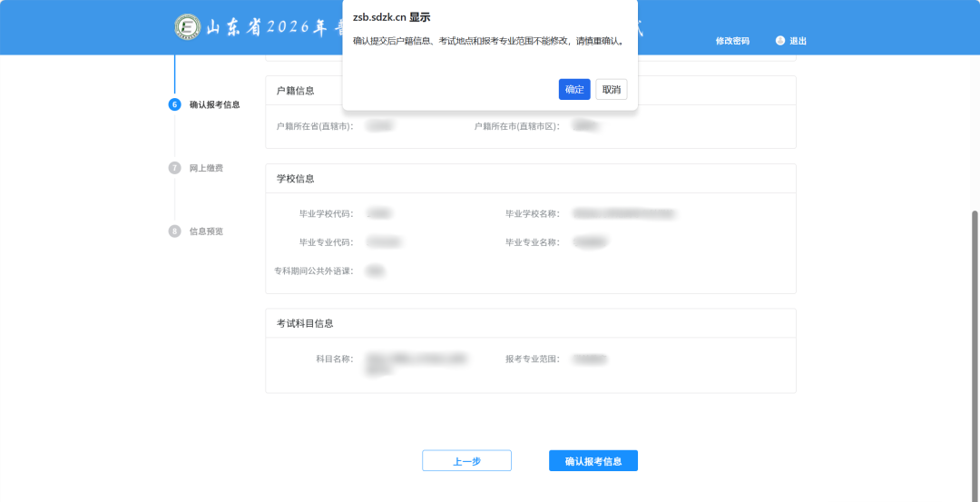Open the 修改密码 link in header
The height and width of the screenshot is (502, 980).
(732, 41)
